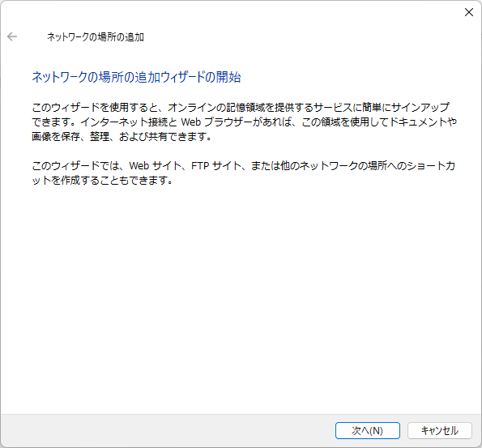Viewport: 482px width, 448px height.
Task: Click the first paragraph starting with このウィザードを使用すると
Action: tap(245, 122)
